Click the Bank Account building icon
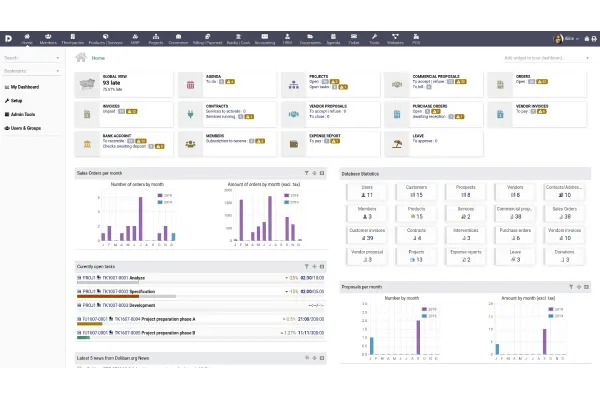The width and height of the screenshot is (600, 400). click(x=87, y=145)
